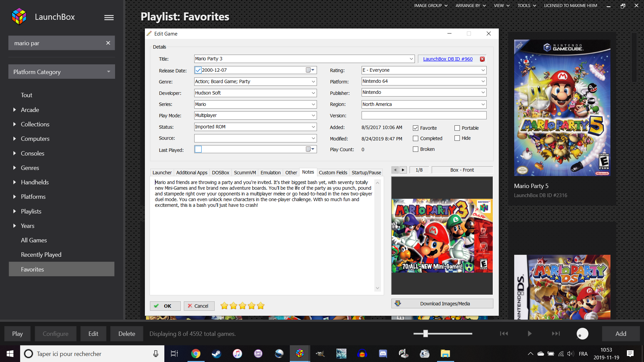Clear the 'mario par' search box
Viewport: 644px width, 362px height.
pyautogui.click(x=108, y=43)
